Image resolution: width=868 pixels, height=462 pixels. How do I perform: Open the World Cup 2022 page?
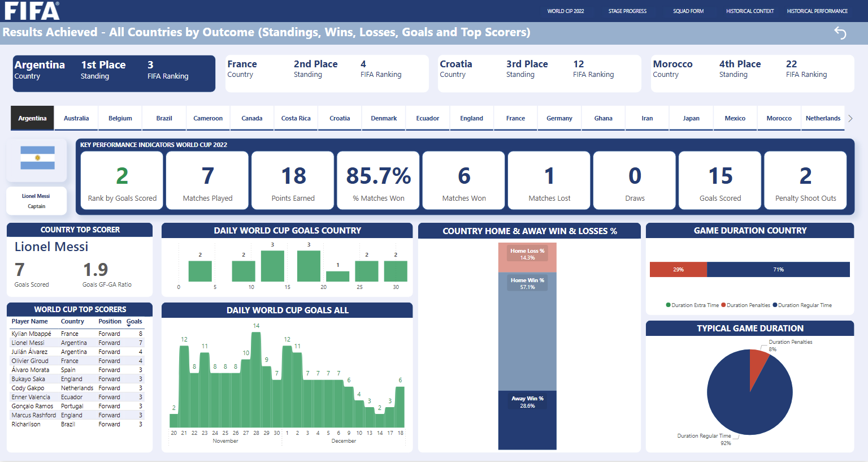click(x=566, y=11)
